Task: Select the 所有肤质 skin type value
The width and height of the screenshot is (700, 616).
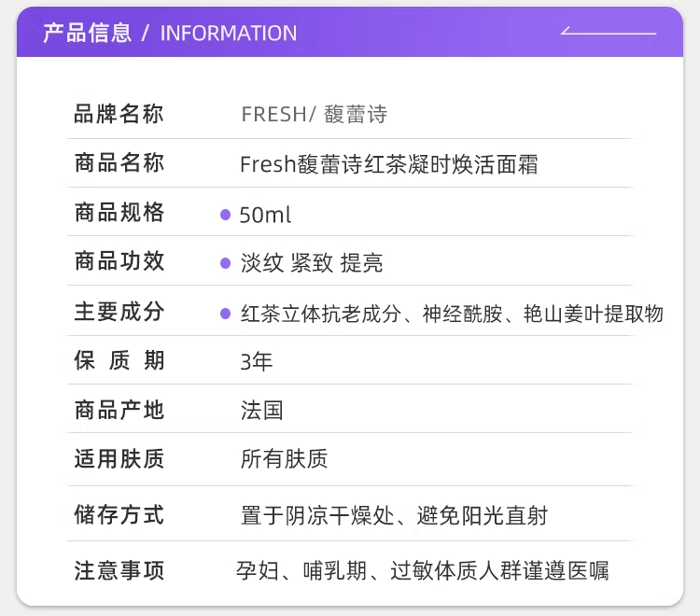Action: click(x=284, y=459)
